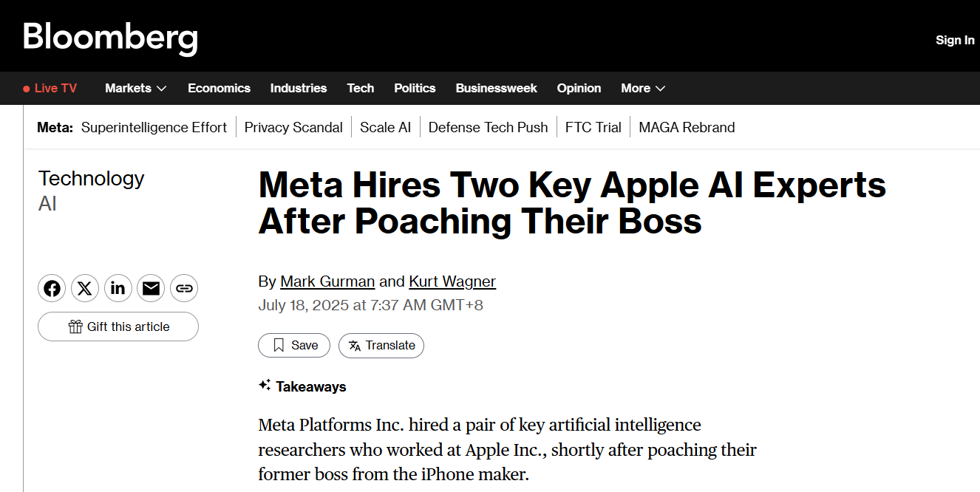Click the Gift this article button

point(118,327)
